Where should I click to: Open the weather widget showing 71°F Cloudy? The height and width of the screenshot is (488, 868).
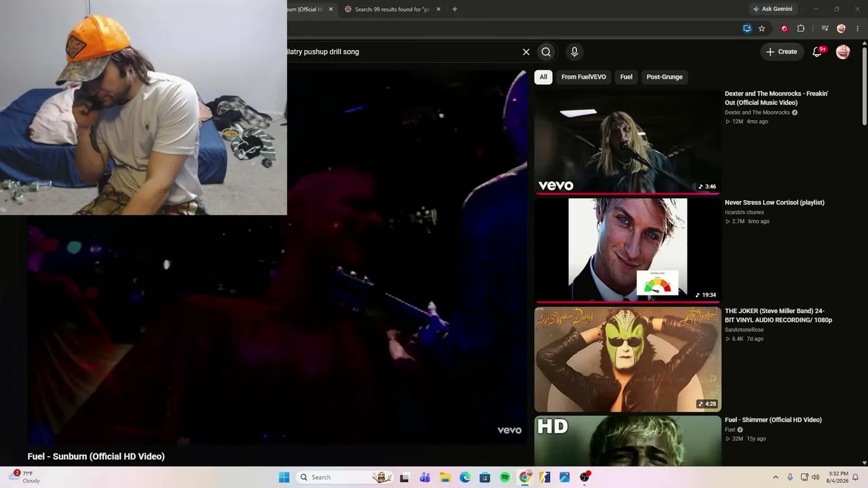point(25,477)
